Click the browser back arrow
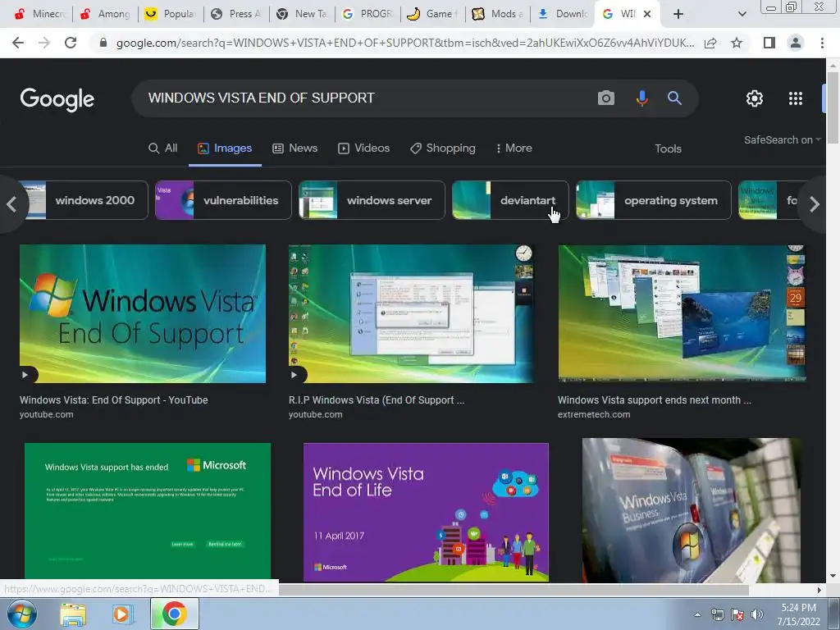The image size is (840, 630). coord(18,43)
